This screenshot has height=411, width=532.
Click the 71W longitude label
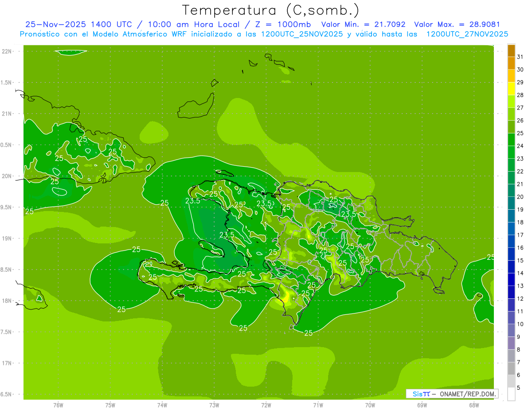click(x=318, y=405)
